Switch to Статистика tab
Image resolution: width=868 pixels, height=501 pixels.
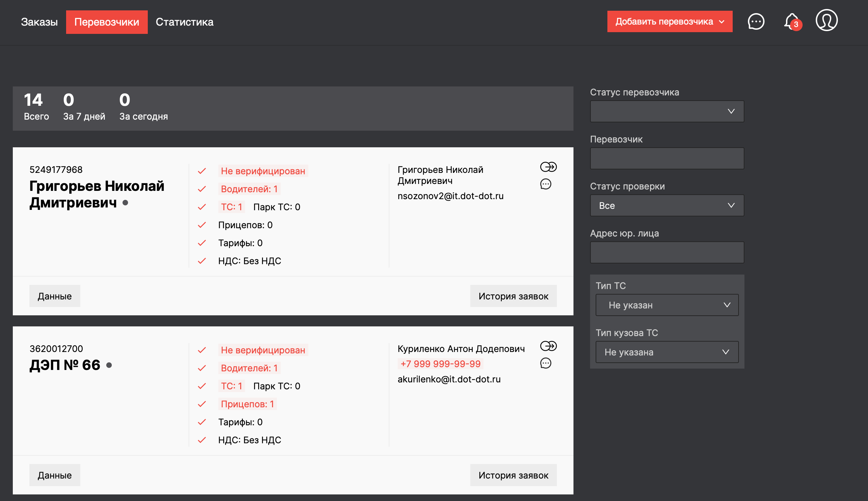coord(184,22)
